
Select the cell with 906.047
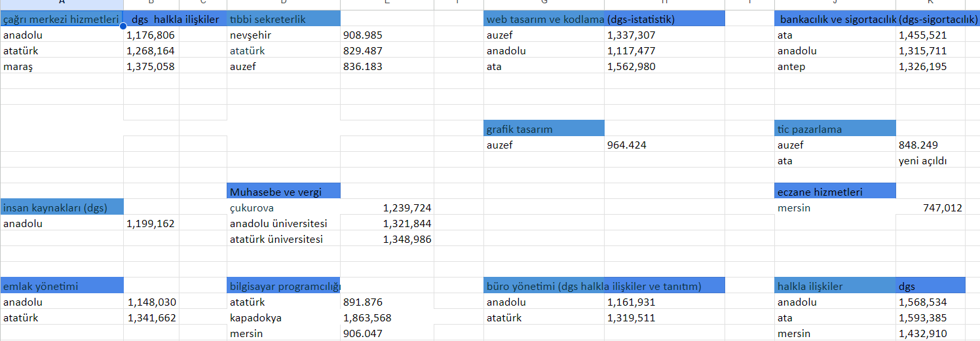(386, 333)
